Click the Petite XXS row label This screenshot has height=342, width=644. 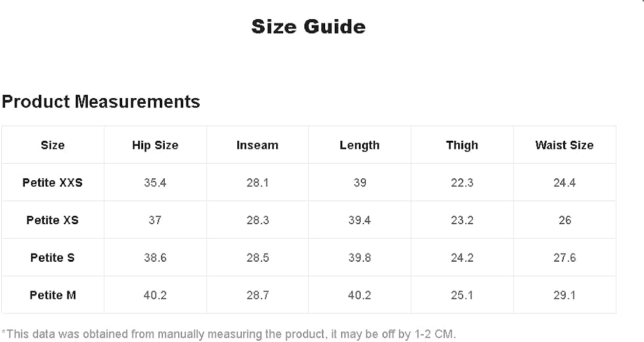pyautogui.click(x=53, y=183)
